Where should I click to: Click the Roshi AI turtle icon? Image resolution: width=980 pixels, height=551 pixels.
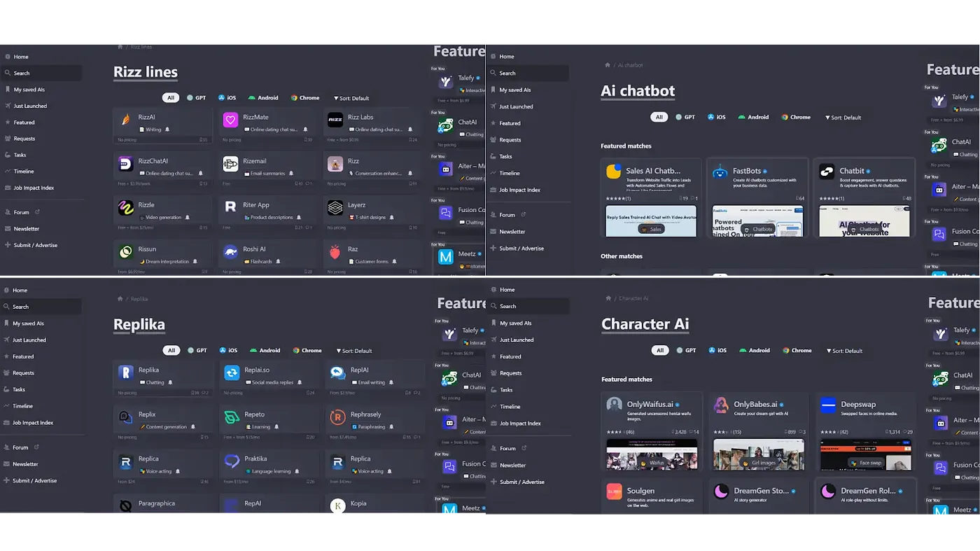point(230,252)
